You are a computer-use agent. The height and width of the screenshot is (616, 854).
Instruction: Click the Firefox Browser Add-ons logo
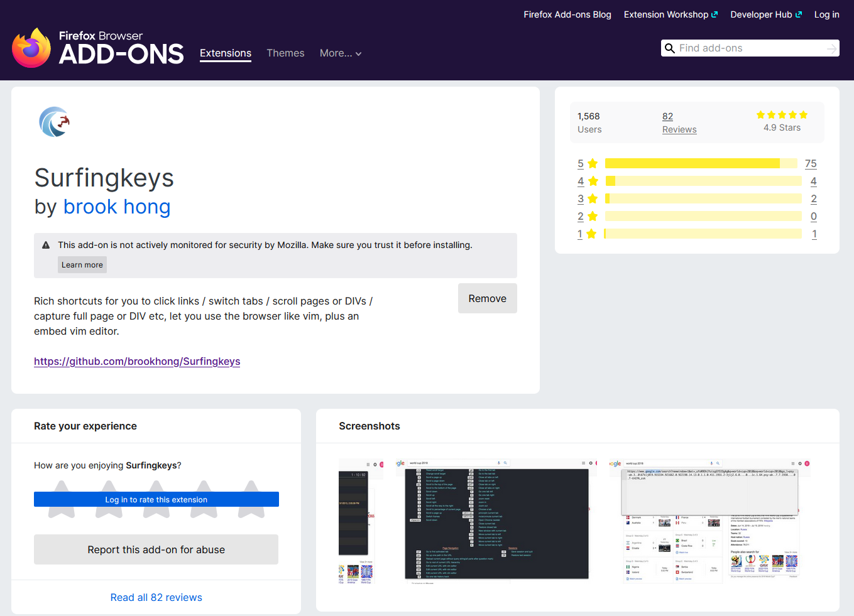point(98,48)
